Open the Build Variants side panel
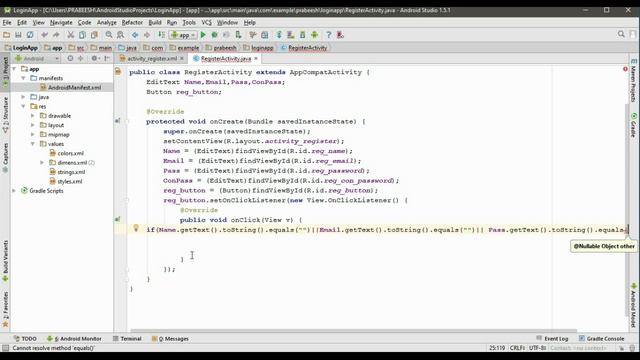Image resolution: width=640 pixels, height=360 pixels. coord(6,261)
